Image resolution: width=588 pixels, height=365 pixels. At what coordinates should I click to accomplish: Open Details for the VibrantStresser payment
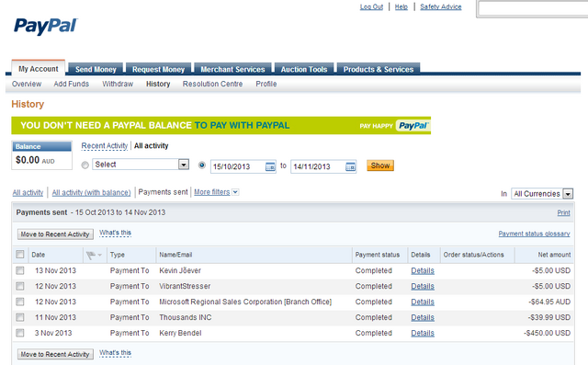[423, 286]
